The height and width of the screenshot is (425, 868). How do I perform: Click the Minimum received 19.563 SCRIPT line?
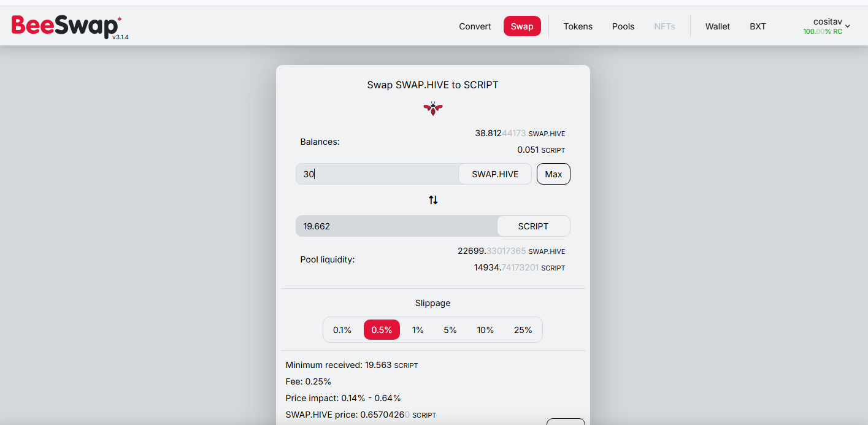[x=351, y=365]
